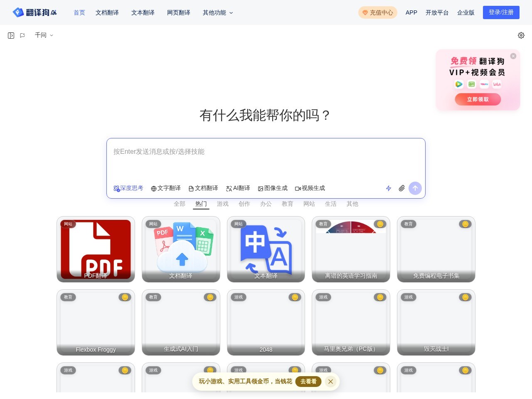Open 文本翻译 in the top navigation

pos(143,12)
